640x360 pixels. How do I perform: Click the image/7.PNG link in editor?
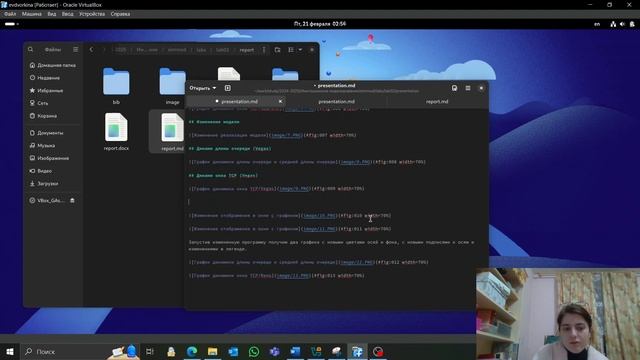pyautogui.click(x=287, y=135)
